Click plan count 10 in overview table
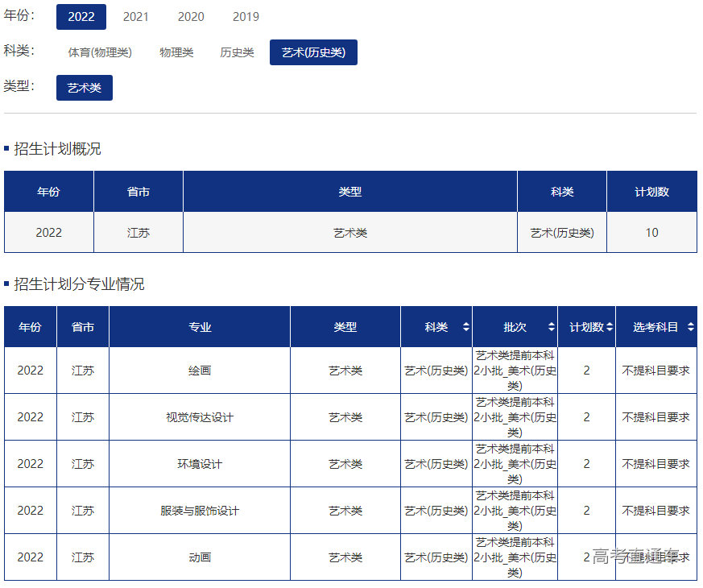 (x=651, y=233)
